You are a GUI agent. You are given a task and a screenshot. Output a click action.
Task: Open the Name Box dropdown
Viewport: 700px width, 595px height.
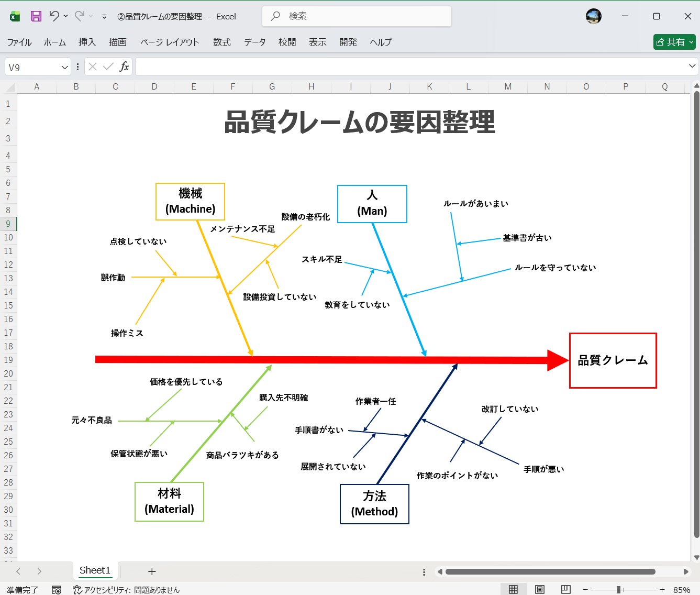click(65, 67)
